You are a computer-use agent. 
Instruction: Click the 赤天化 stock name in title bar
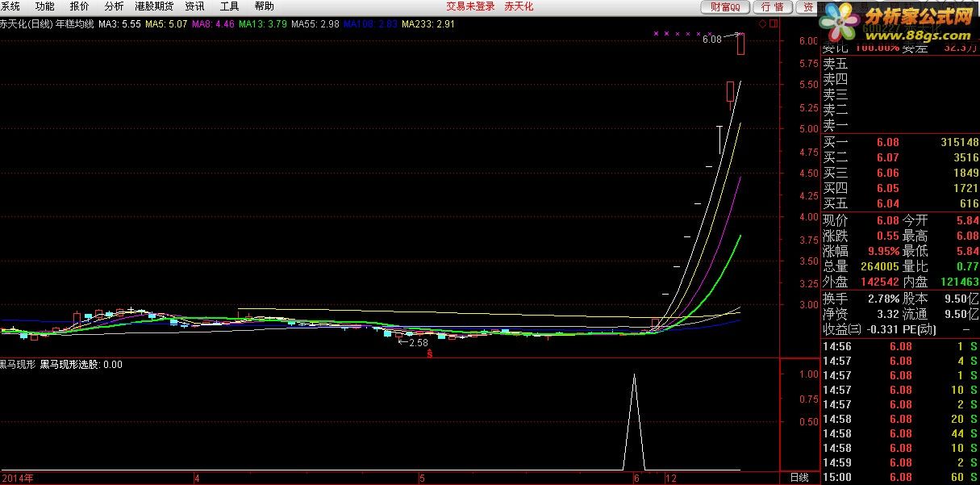tap(519, 6)
